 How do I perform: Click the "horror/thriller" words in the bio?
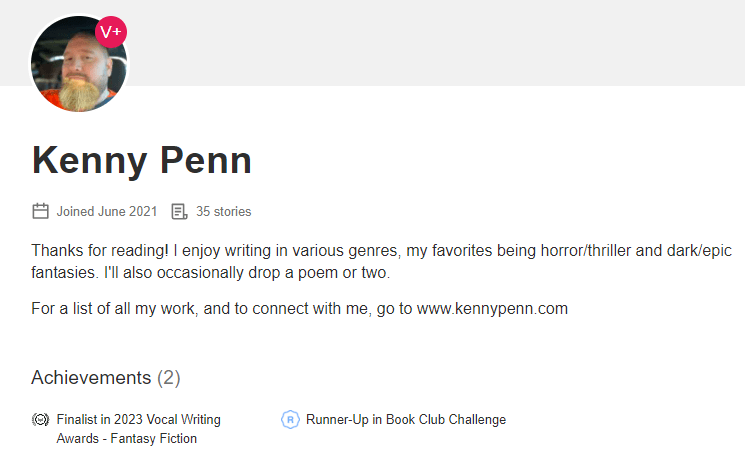pyautogui.click(x=554, y=249)
